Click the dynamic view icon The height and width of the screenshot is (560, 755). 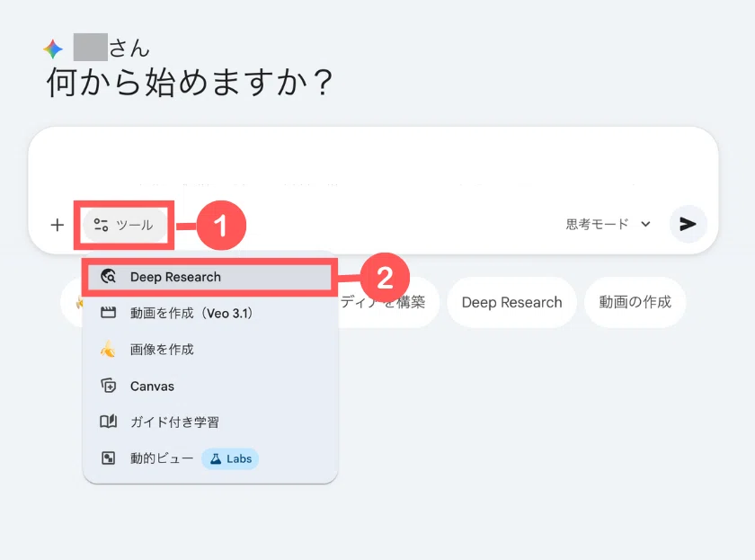[109, 458]
